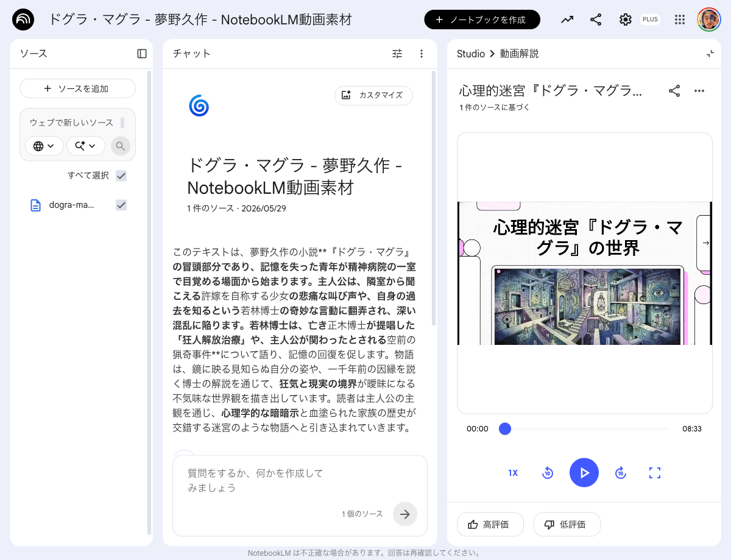Click the 高評価 thumbs up button
Image resolution: width=731 pixels, height=560 pixels.
point(490,524)
